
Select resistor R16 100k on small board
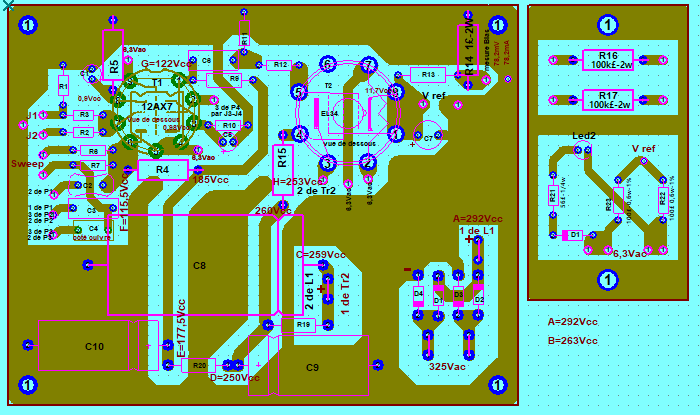pyautogui.click(x=607, y=61)
